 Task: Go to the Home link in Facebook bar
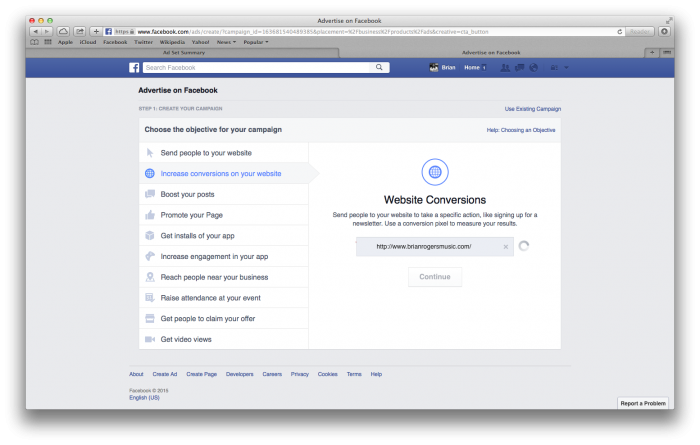472,67
